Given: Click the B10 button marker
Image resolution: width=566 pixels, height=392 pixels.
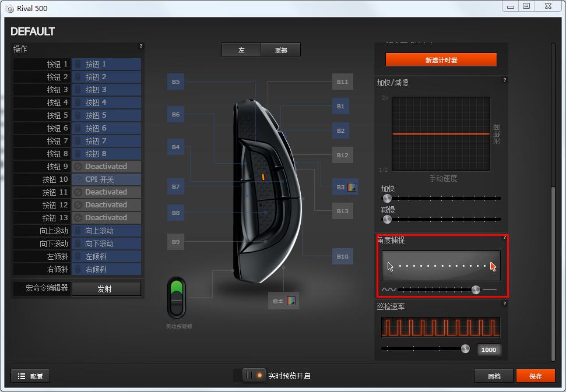Looking at the screenshot, I should coord(342,256).
